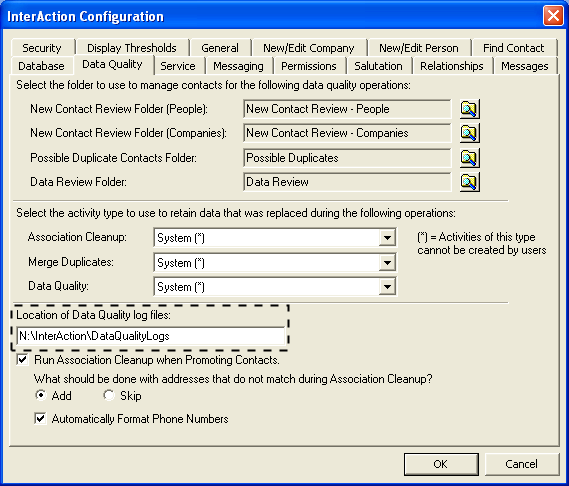Switch to the Security tab
This screenshot has height=486, width=569.
tap(42, 48)
